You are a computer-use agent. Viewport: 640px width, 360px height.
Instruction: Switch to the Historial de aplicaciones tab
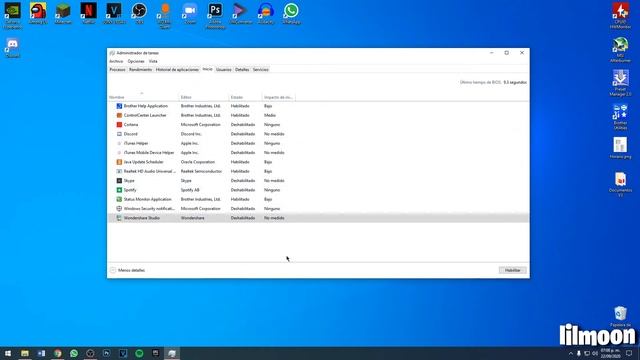pyautogui.click(x=177, y=69)
